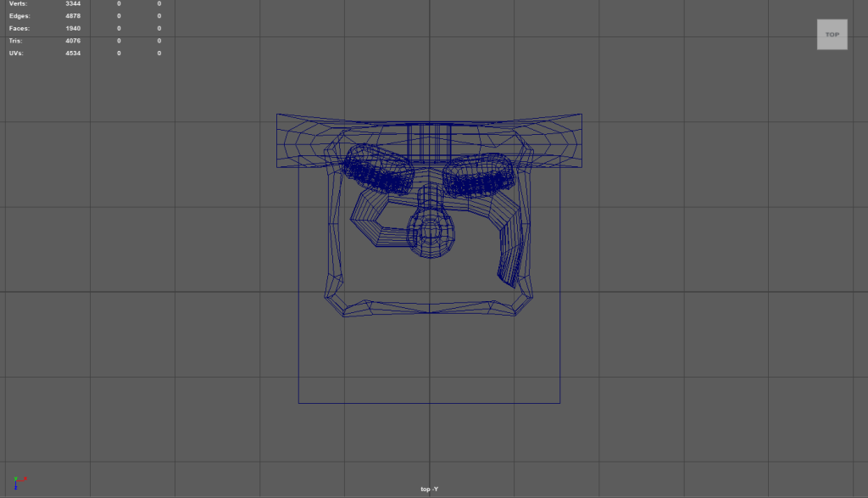Select the curved strap mesh on the right
The width and height of the screenshot is (868, 498).
coord(511,248)
